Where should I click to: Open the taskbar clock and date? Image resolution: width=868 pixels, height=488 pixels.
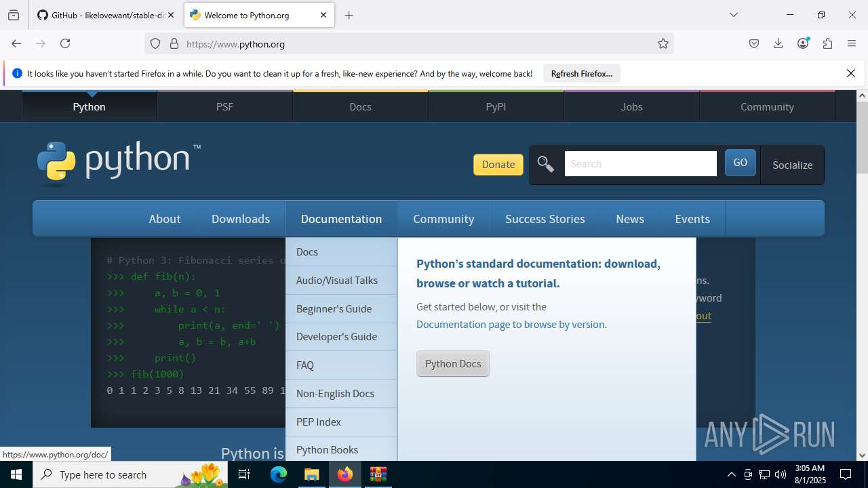tap(810, 474)
